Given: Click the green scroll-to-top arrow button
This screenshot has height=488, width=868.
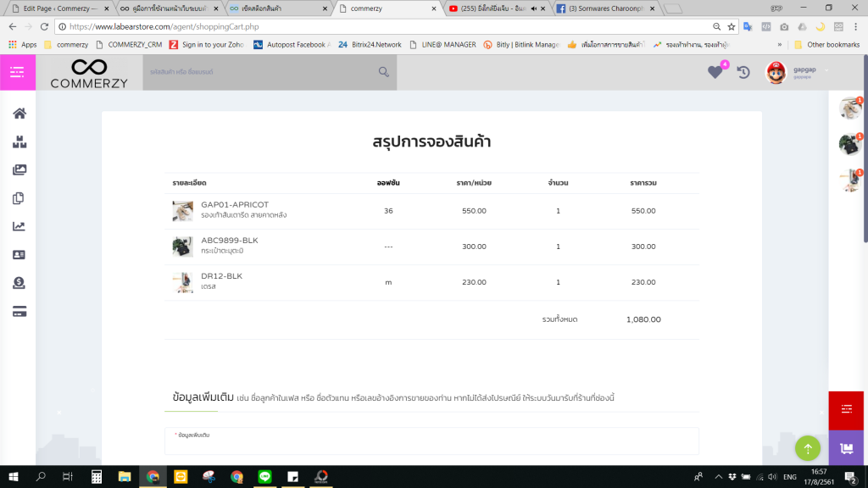Looking at the screenshot, I should pyautogui.click(x=808, y=448).
